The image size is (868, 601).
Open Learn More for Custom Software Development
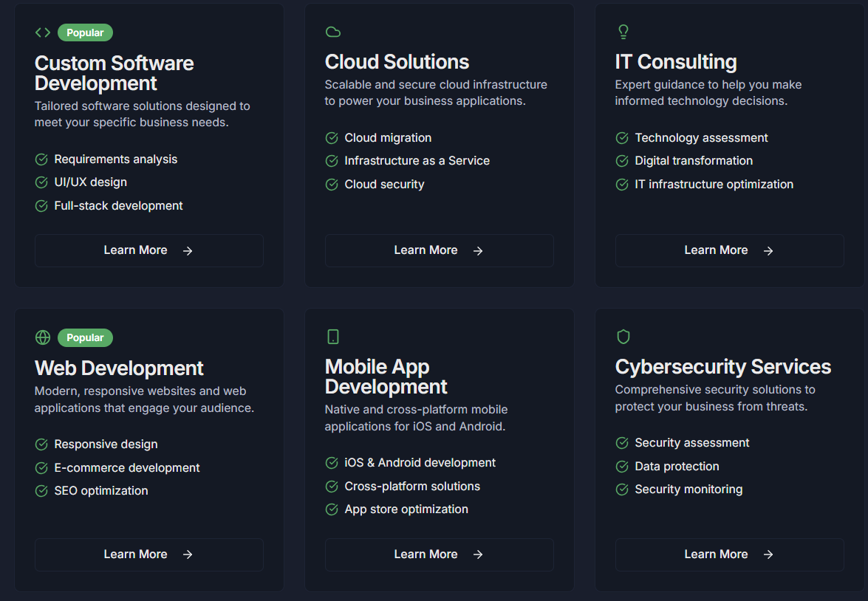pos(148,250)
